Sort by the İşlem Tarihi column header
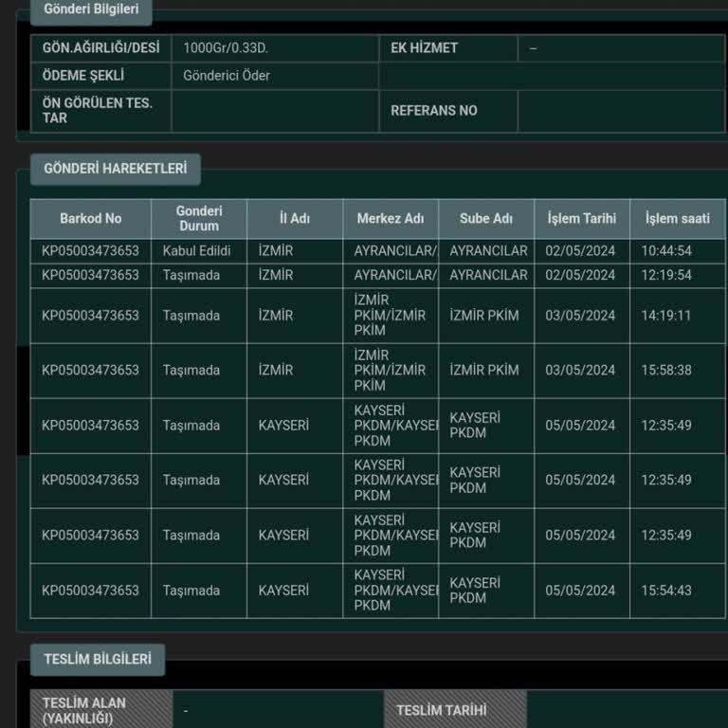Screen dimensions: 728x728 (x=581, y=219)
